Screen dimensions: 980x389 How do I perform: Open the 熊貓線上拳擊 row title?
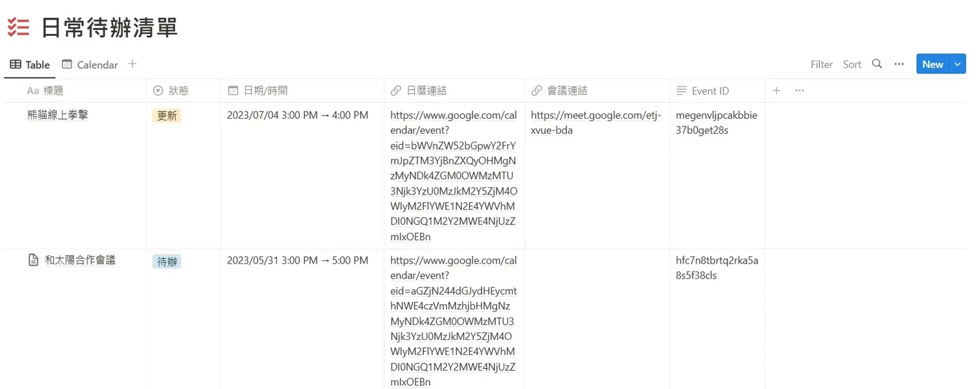57,116
